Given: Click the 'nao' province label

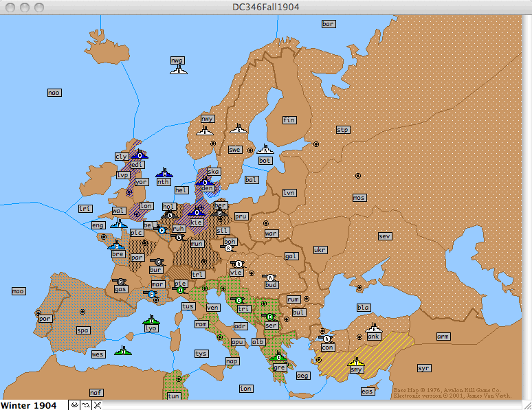Looking at the screenshot, I should [54, 93].
